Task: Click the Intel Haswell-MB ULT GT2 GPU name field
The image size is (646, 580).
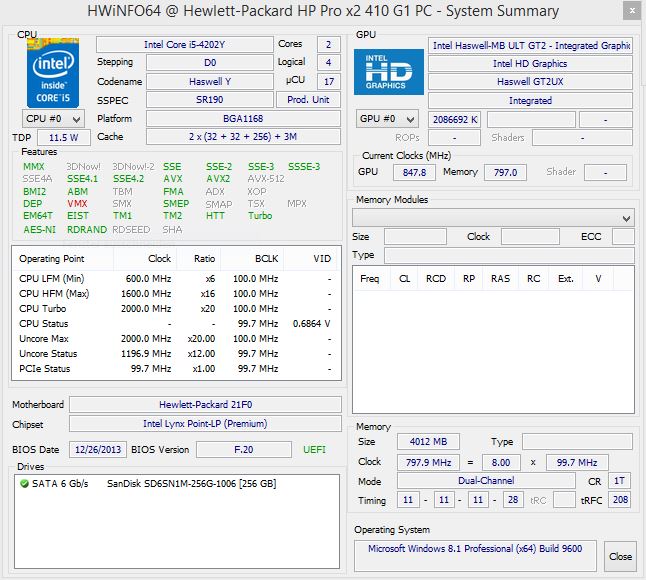Action: 530,45
